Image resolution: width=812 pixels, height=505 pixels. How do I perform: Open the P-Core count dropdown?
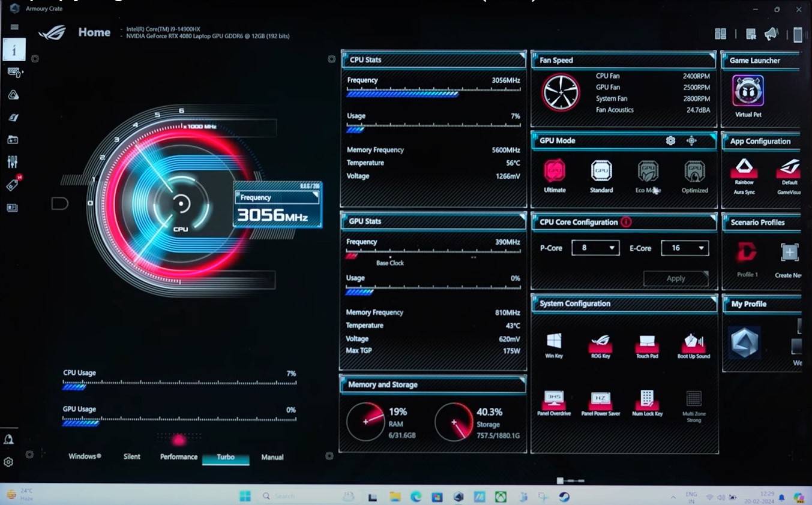[x=595, y=248]
